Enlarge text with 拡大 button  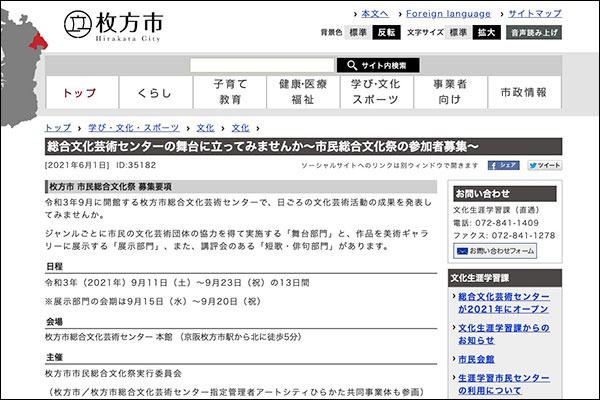(x=486, y=32)
